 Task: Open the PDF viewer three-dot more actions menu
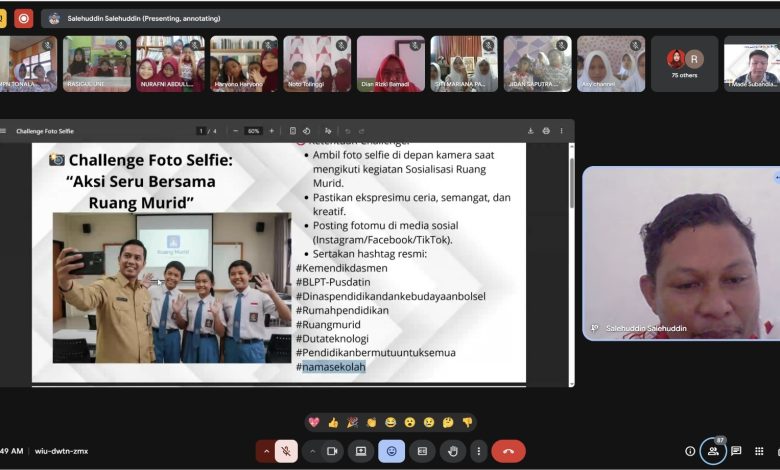[x=562, y=131]
